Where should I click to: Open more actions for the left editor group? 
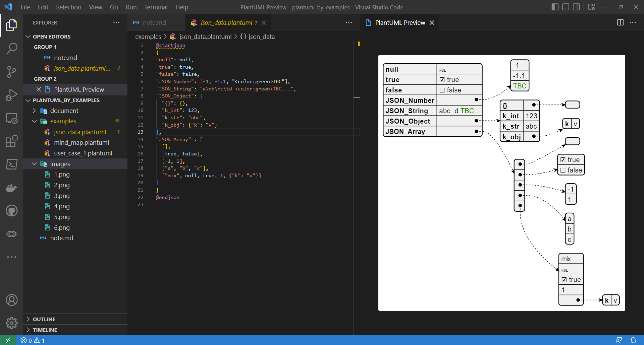pos(349,22)
